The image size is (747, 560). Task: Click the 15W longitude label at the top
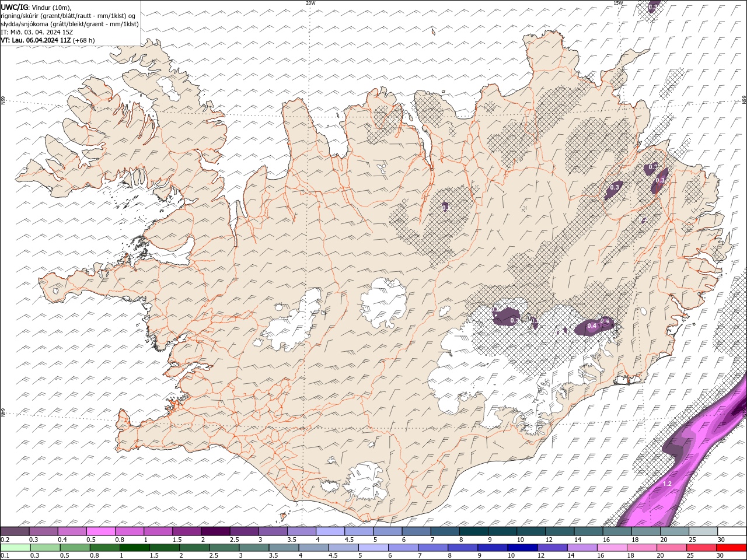coord(618,3)
